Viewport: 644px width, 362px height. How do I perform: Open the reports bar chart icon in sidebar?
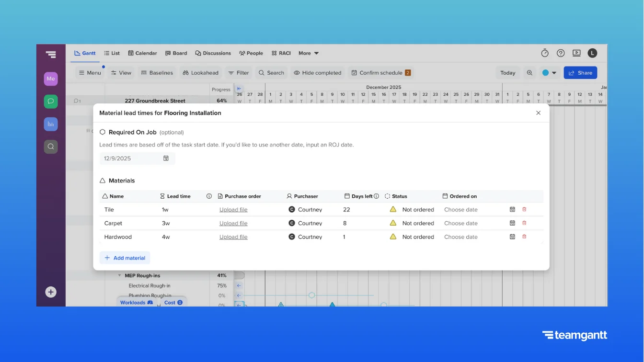click(x=51, y=124)
